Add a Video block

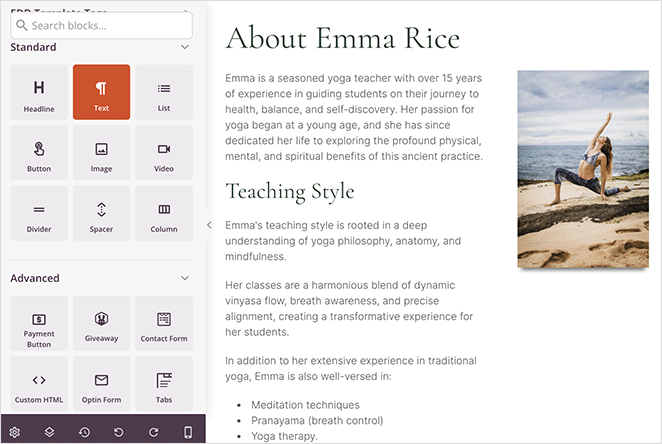164,153
